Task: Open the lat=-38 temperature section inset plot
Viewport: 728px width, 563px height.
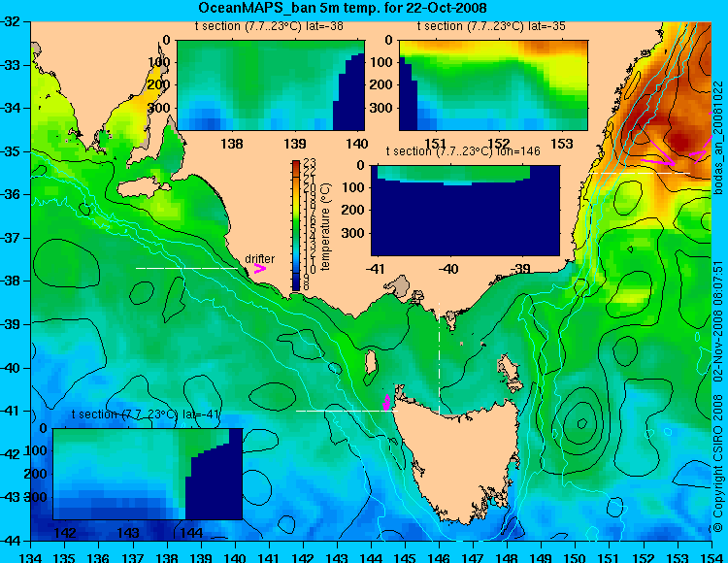Action: (x=271, y=85)
